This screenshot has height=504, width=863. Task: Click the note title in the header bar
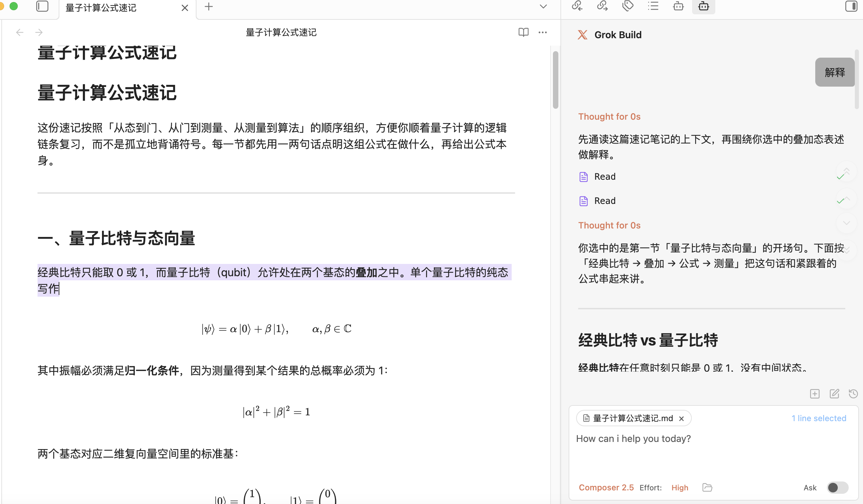pyautogui.click(x=281, y=32)
